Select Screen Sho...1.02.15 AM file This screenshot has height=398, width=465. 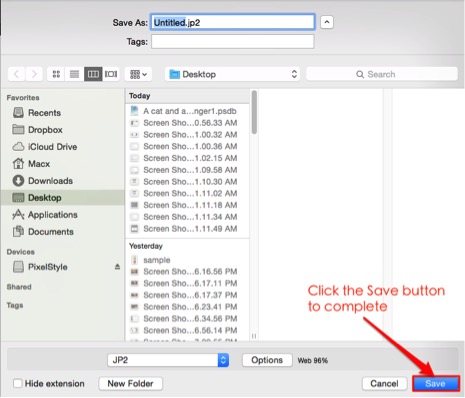(187, 158)
